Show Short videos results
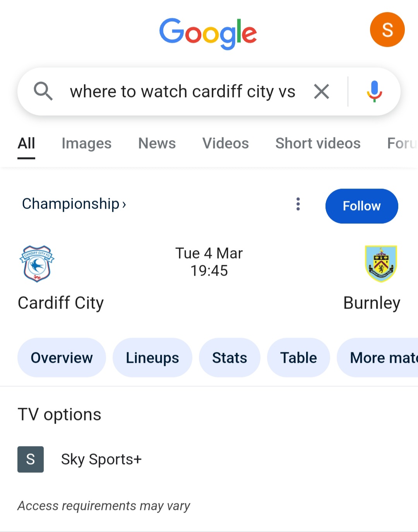The width and height of the screenshot is (418, 532). click(x=318, y=143)
